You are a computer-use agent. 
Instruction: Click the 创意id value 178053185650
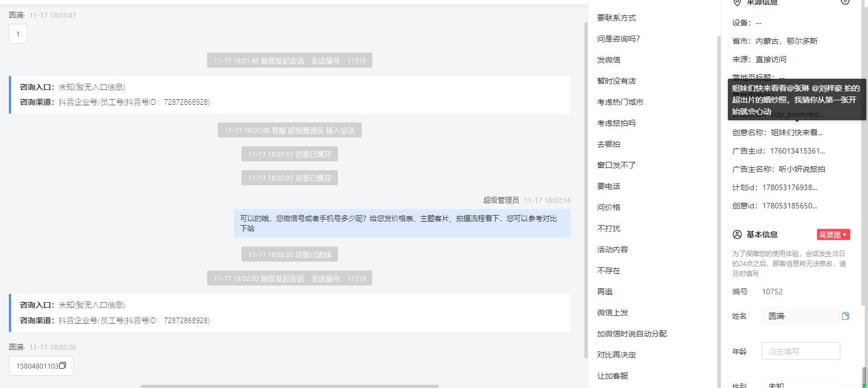pos(790,206)
